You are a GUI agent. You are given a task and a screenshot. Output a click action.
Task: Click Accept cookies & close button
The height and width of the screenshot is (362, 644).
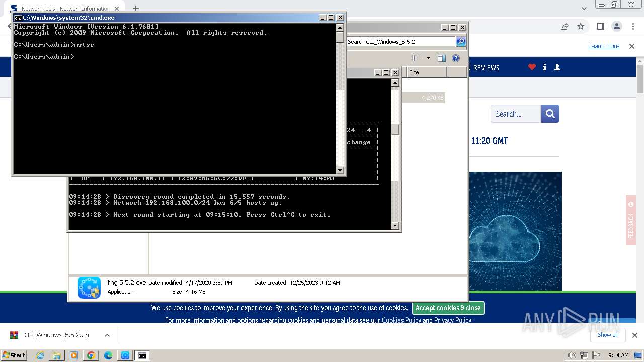pos(448,308)
